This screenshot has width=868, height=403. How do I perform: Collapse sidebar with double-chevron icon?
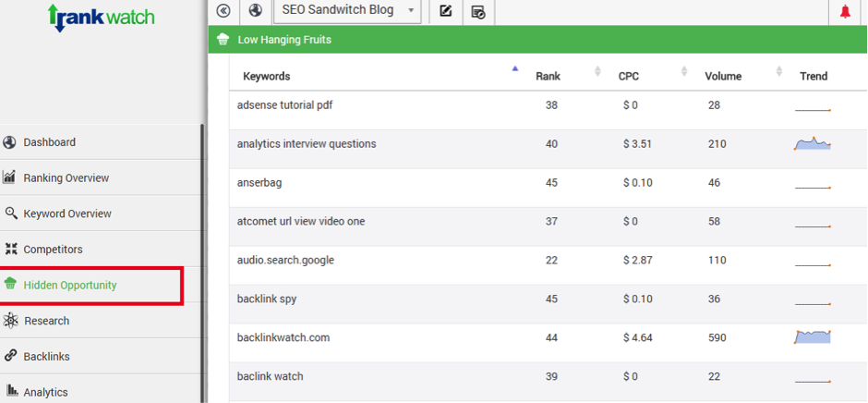tap(224, 10)
